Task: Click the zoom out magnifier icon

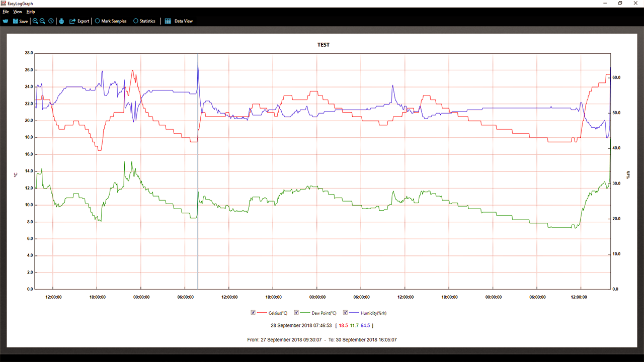Action: 43,21
